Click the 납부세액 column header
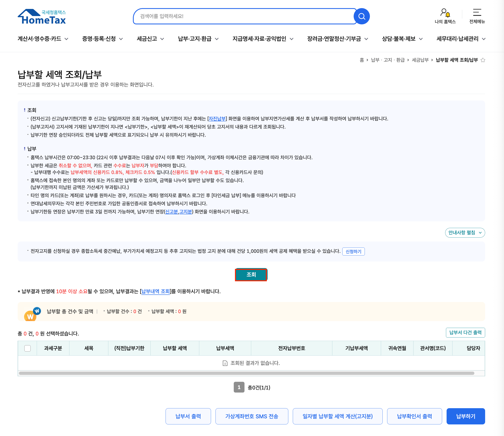 point(225,348)
